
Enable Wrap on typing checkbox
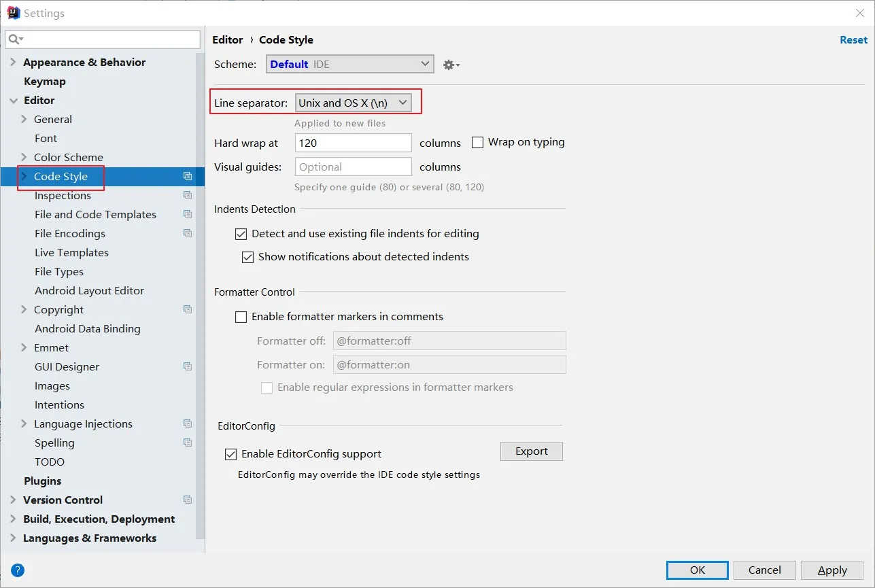[x=478, y=143]
